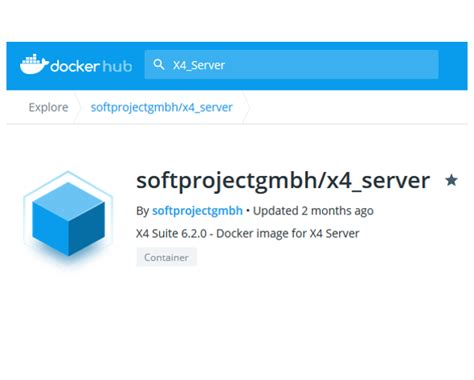Click the 'X4 Suite 6.2.0' description text

pyautogui.click(x=247, y=233)
